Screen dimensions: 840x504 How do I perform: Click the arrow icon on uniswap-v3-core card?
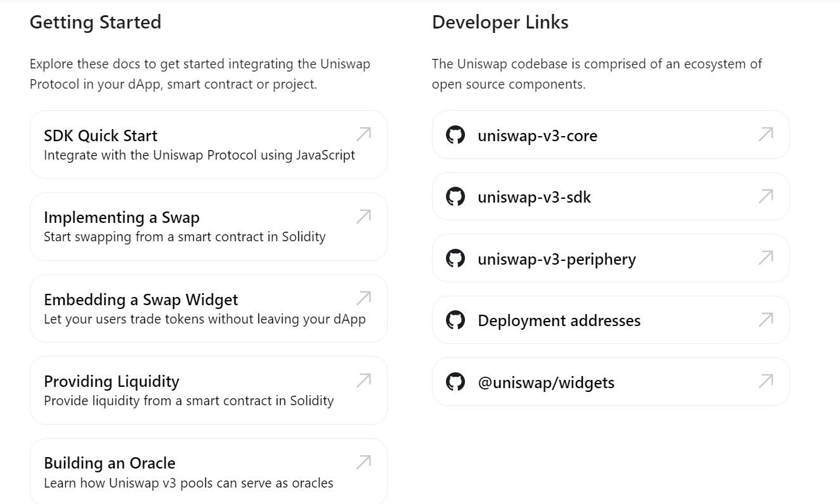(x=766, y=134)
